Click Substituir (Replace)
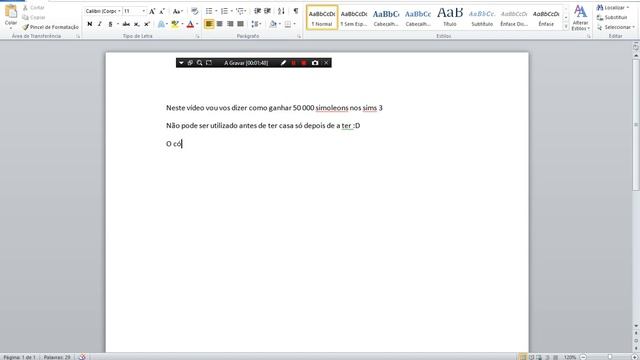 [x=612, y=18]
